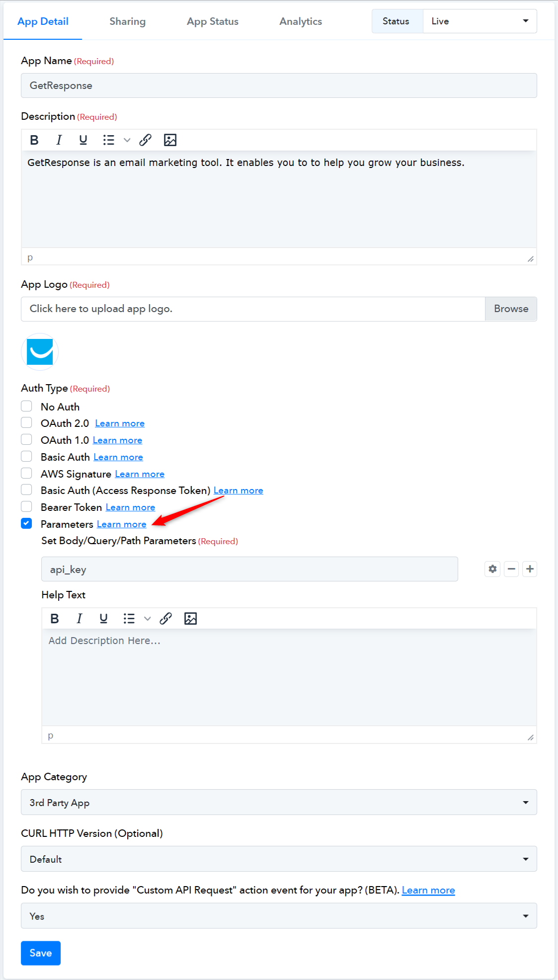Open settings gear for api_key parameter
This screenshot has height=980, width=558.
coord(492,569)
